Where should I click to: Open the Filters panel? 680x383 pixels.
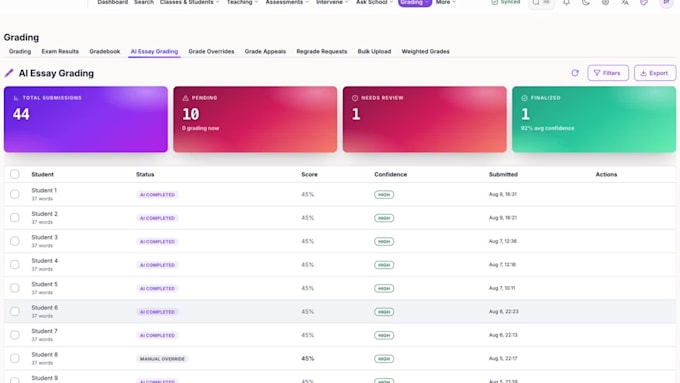tap(608, 73)
